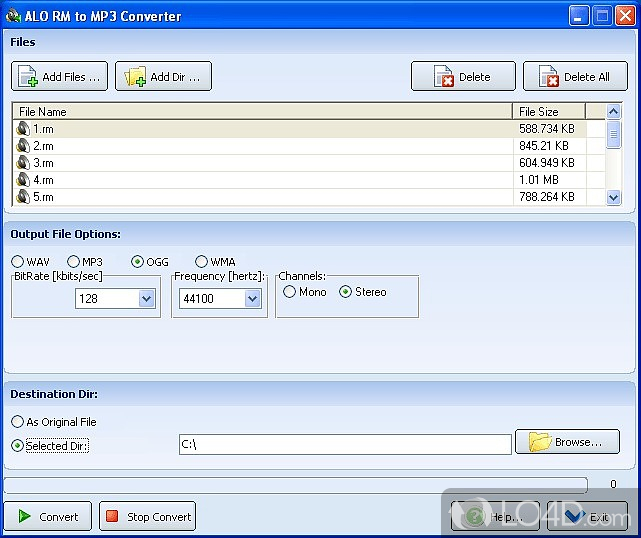
Task: Click the Add Files button icon
Action: (28, 77)
